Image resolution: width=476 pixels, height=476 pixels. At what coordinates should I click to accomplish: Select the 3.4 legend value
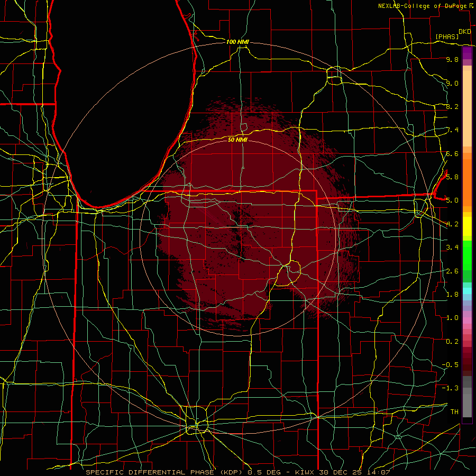tap(452, 247)
